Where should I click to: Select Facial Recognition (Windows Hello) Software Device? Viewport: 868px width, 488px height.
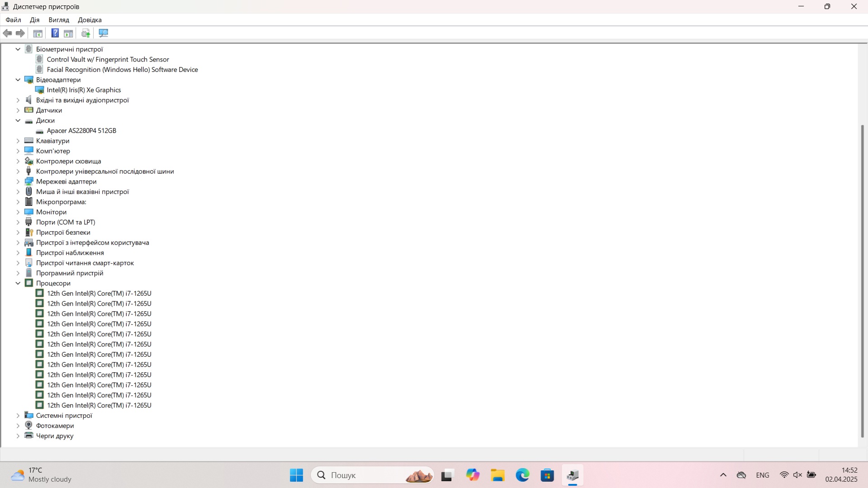pos(122,69)
